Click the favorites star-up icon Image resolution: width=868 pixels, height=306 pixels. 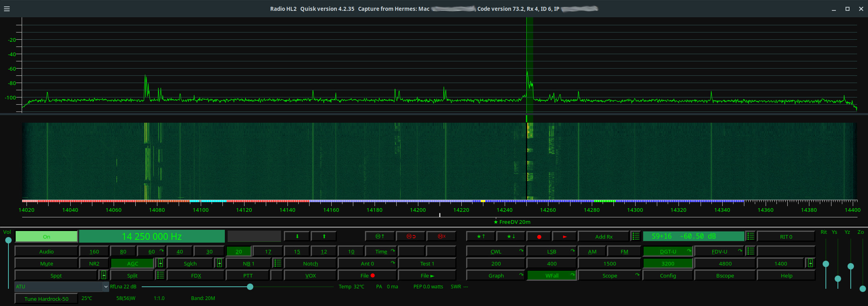click(481, 236)
